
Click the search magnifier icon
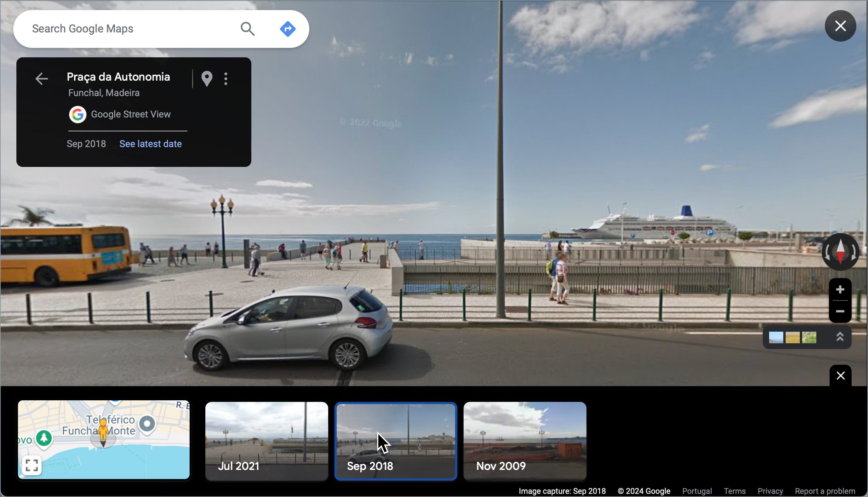click(248, 29)
